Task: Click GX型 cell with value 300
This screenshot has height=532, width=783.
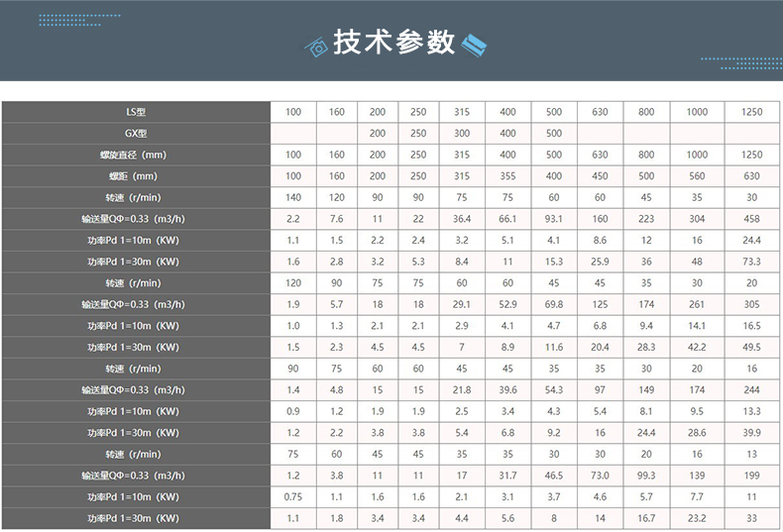Action: [x=462, y=134]
